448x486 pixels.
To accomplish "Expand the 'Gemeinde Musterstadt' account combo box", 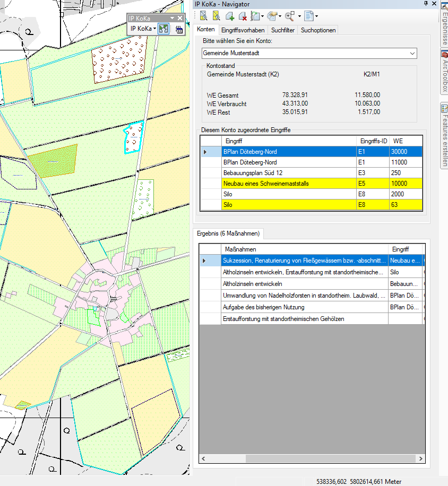I will point(412,54).
